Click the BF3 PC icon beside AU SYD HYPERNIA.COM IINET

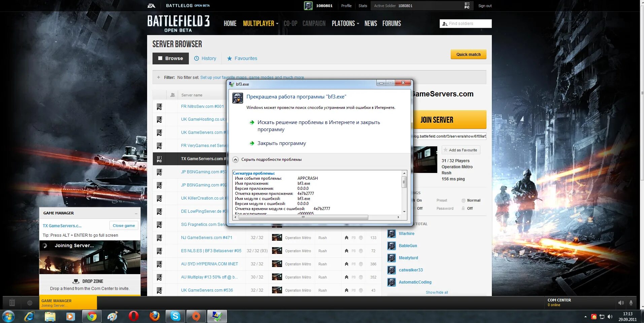[x=159, y=264]
